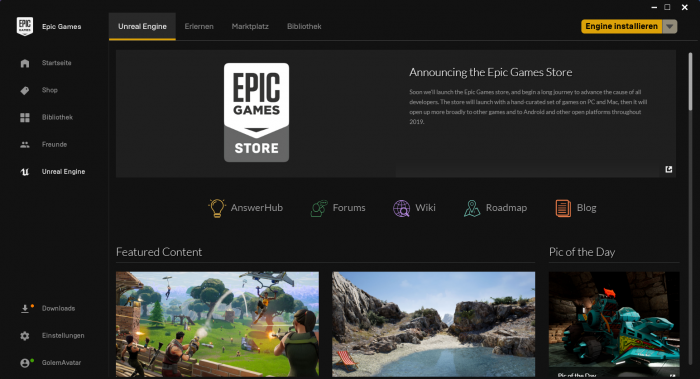The image size is (700, 379).
Task: Open Startseite home icon
Action: coord(25,63)
